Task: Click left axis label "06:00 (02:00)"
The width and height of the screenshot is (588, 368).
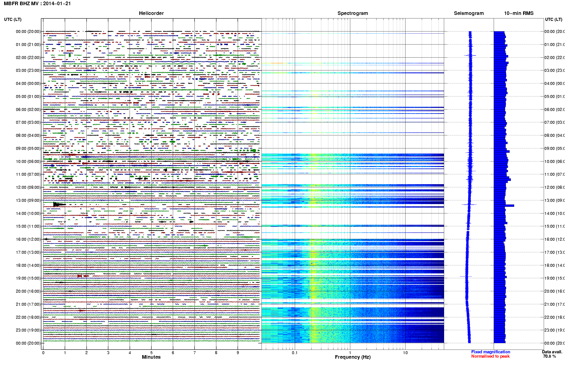Action: pyautogui.click(x=28, y=109)
